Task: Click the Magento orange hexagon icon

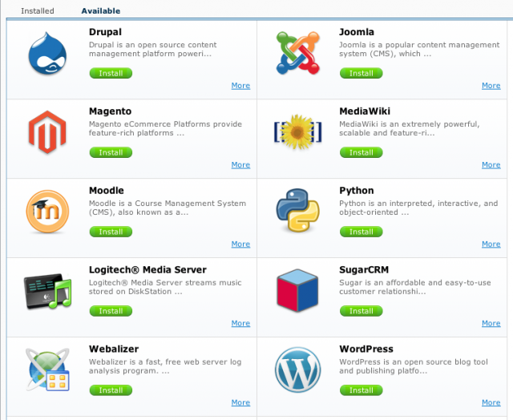Action: click(x=47, y=131)
